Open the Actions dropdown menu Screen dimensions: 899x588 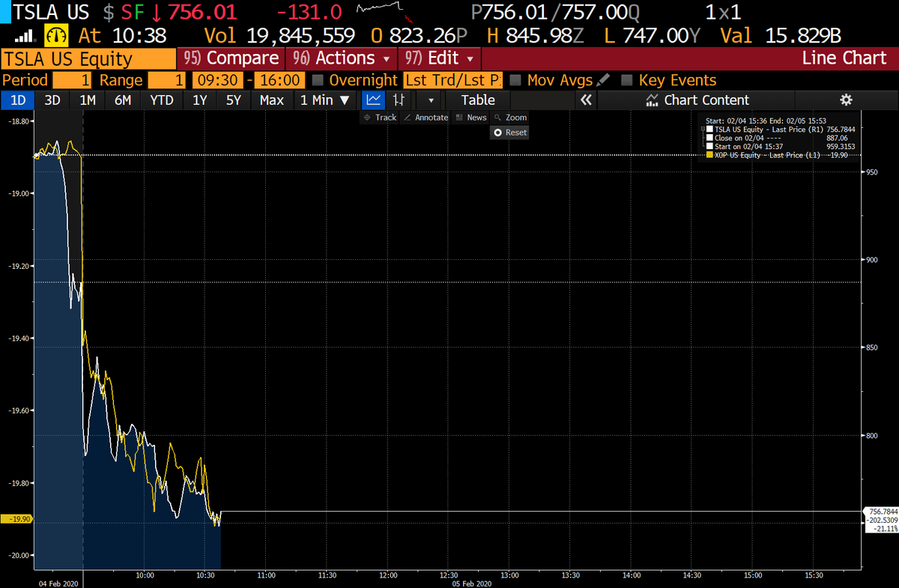coord(342,58)
